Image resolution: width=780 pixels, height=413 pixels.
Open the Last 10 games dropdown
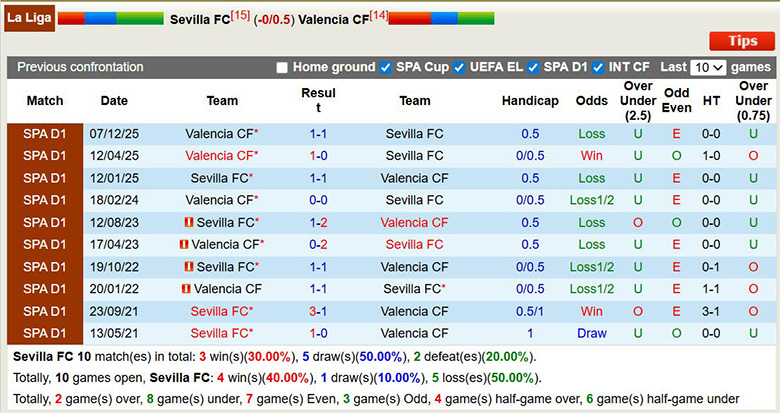pos(708,67)
